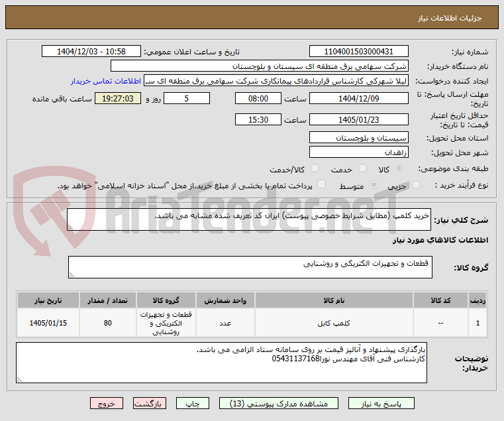
Task: Click the row number cell 1
Action: pos(478,323)
